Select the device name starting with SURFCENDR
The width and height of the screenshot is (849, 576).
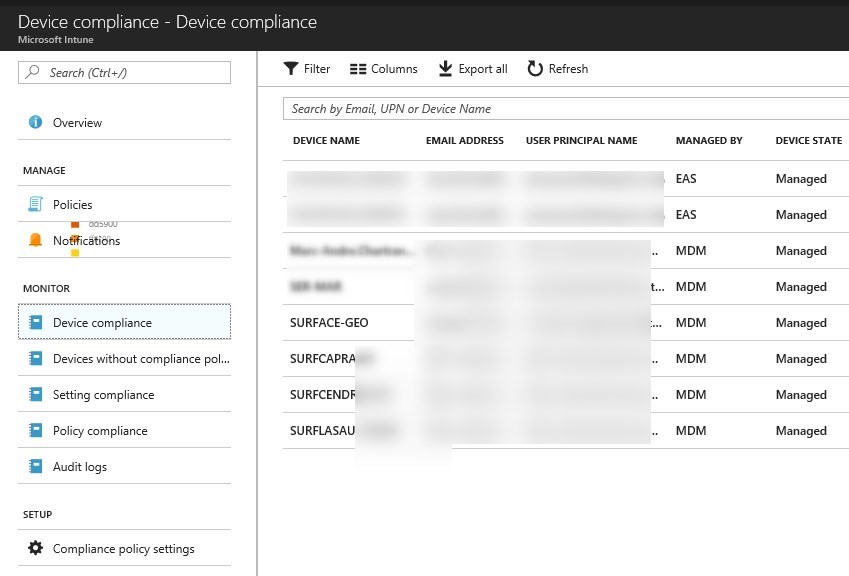pyautogui.click(x=323, y=395)
